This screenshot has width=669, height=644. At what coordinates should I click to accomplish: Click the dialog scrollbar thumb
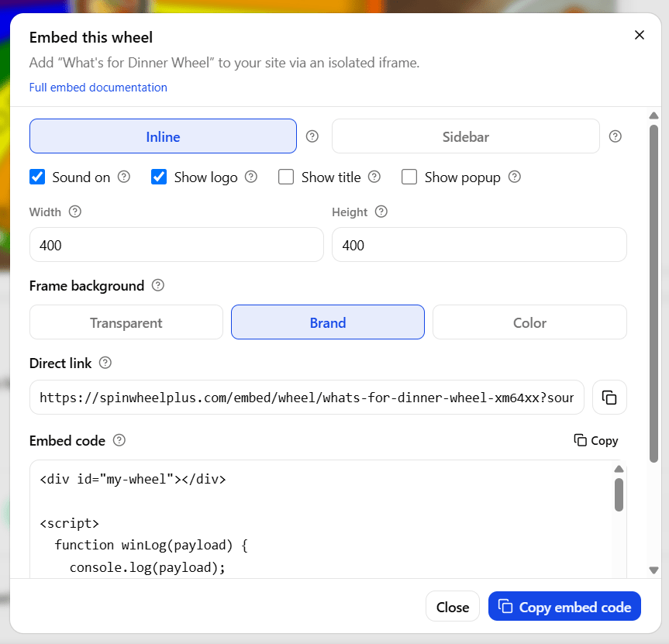coord(653,294)
